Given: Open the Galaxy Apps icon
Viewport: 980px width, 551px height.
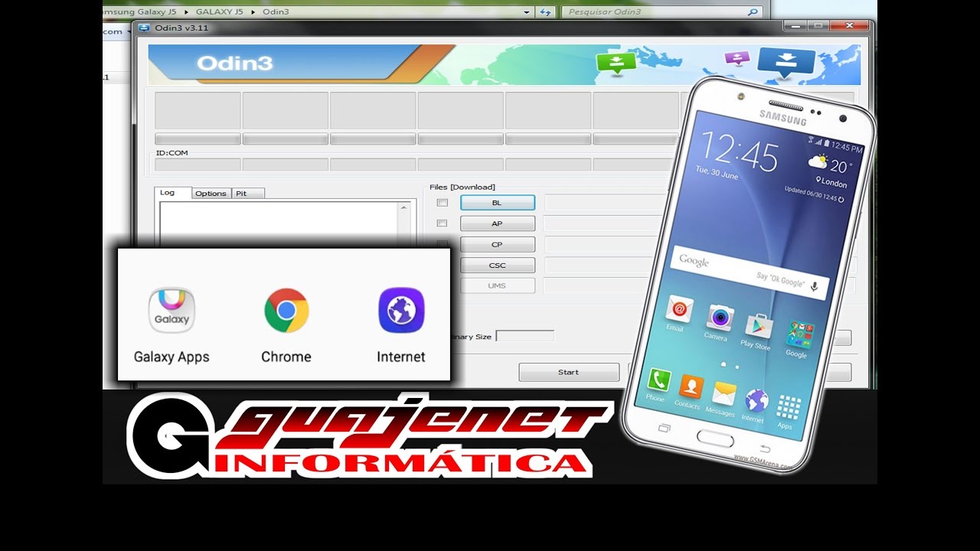Looking at the screenshot, I should 171,310.
